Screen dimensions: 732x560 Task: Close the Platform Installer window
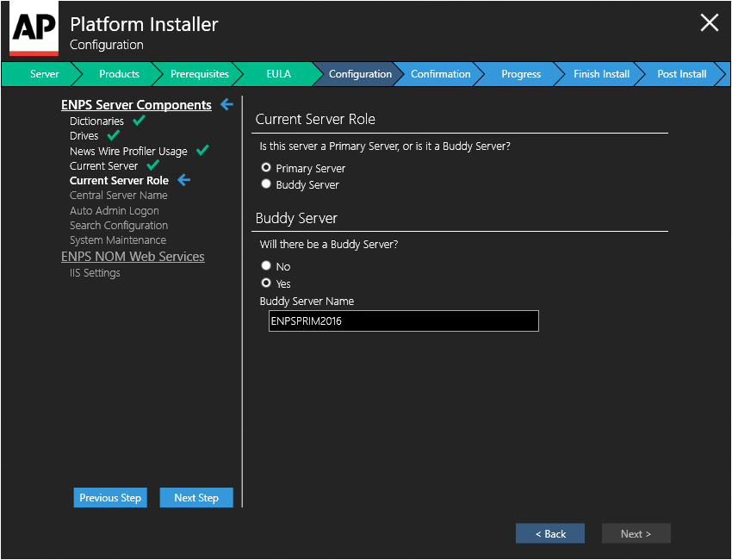coord(709,22)
